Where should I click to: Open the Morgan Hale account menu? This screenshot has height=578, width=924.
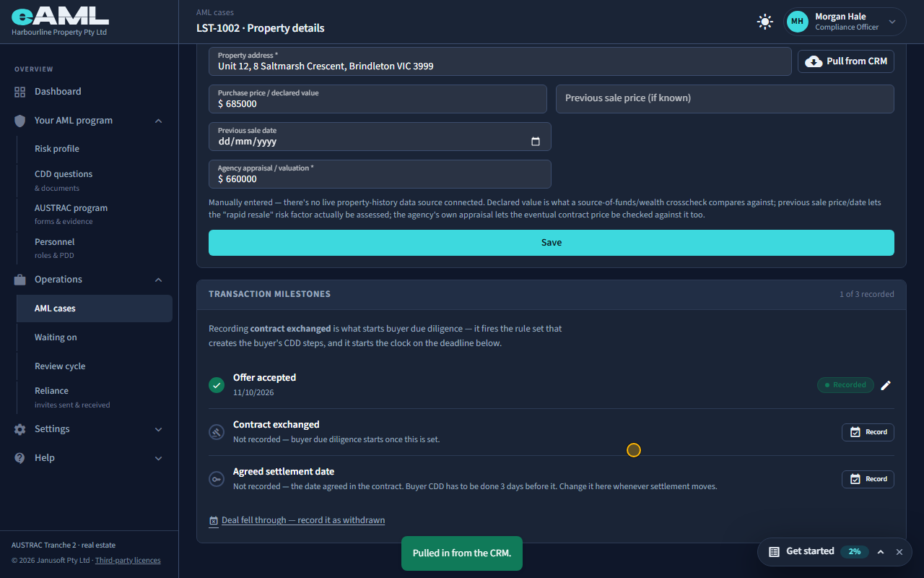[x=845, y=22]
